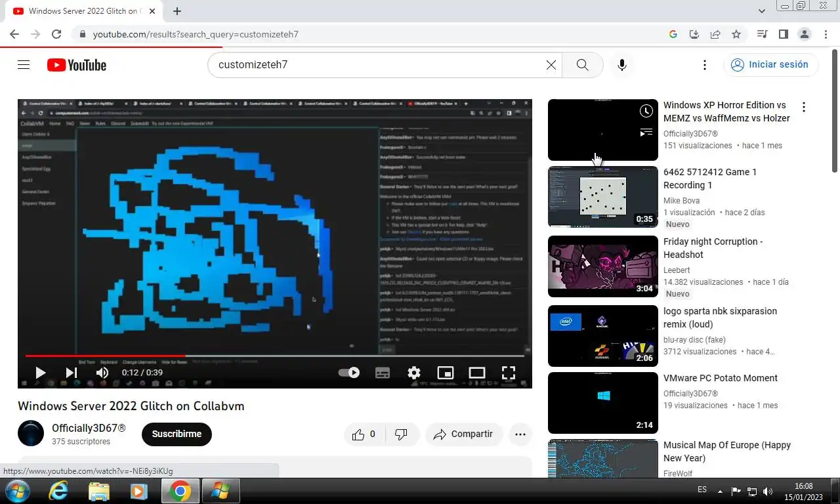Open YouTube settings three-dot menu
The width and height of the screenshot is (840, 504).
705,65
